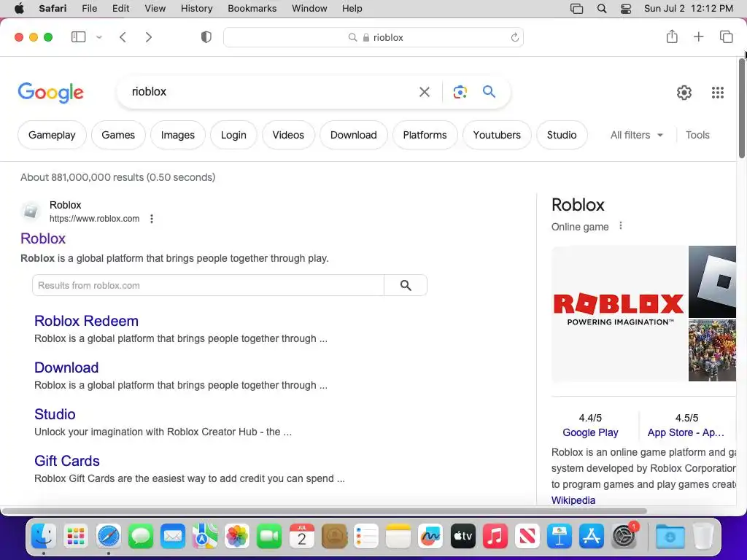The width and height of the screenshot is (747, 560).
Task: Open the App Store rating link
Action: click(686, 432)
